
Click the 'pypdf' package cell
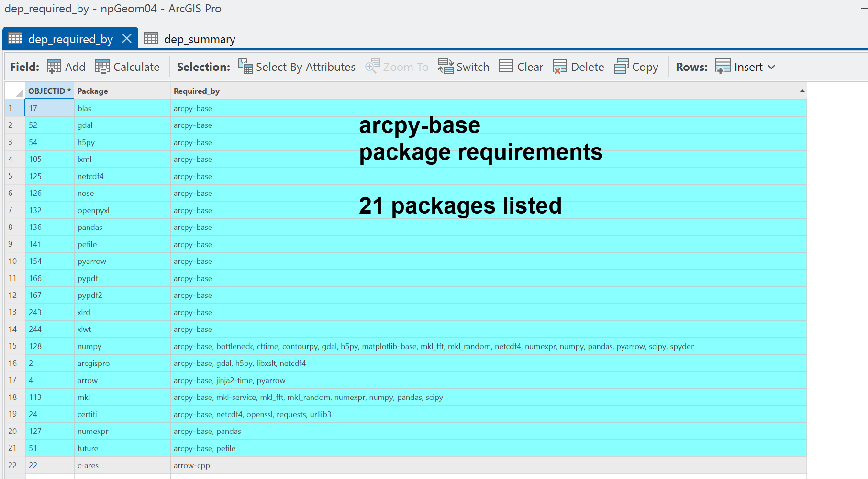pos(122,278)
